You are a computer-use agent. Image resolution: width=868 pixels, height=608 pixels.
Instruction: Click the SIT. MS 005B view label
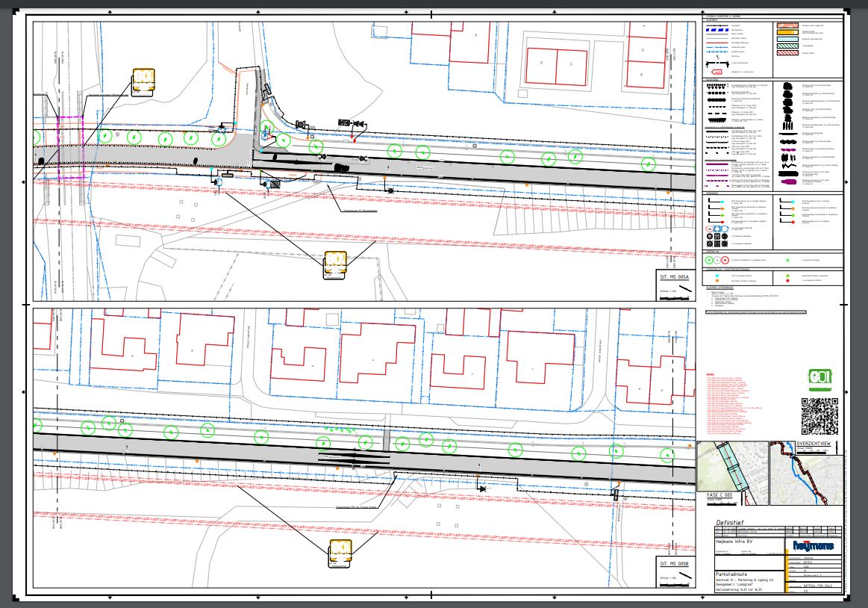[674, 563]
